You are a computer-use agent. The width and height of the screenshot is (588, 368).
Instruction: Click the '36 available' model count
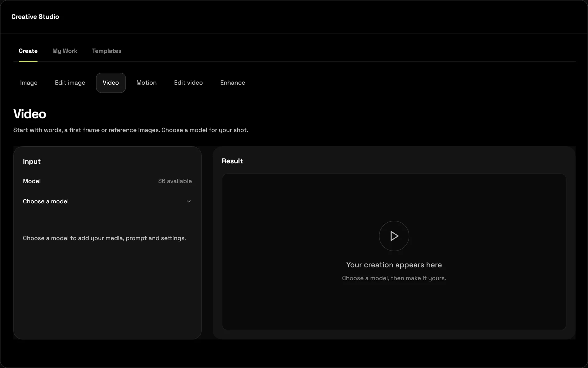click(x=175, y=181)
